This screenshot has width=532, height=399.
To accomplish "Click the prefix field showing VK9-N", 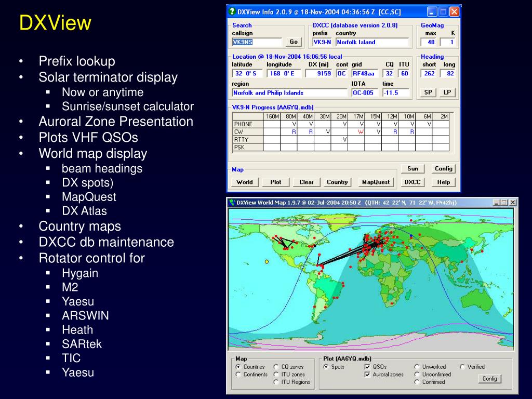I will pyautogui.click(x=322, y=42).
